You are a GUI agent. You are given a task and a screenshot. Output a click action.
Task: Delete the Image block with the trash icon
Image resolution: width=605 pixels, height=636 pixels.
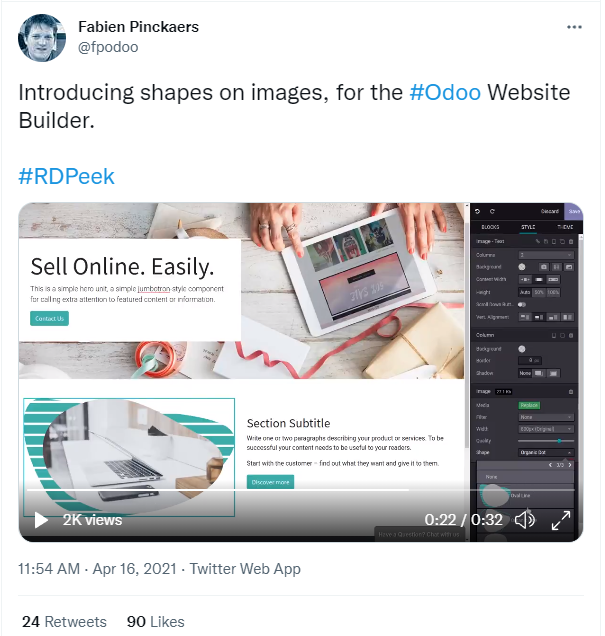571,392
